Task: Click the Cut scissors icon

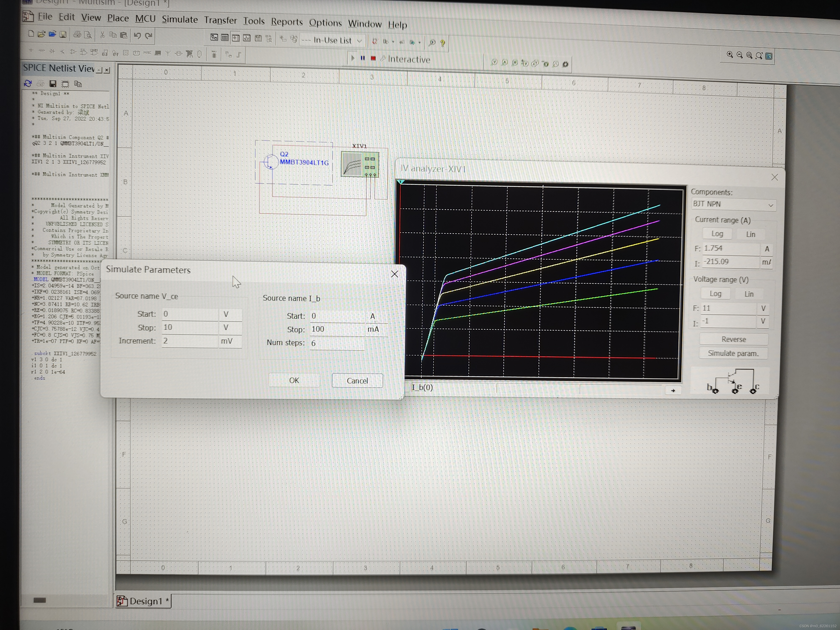Action: 102,35
